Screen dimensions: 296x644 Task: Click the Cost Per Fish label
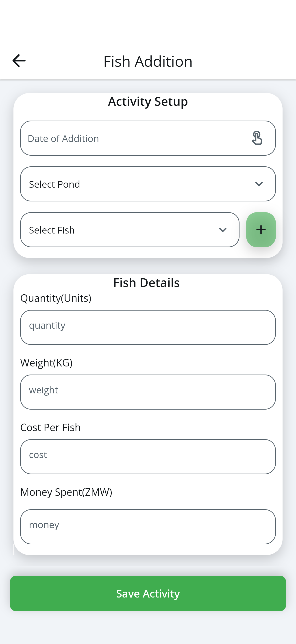(50, 427)
